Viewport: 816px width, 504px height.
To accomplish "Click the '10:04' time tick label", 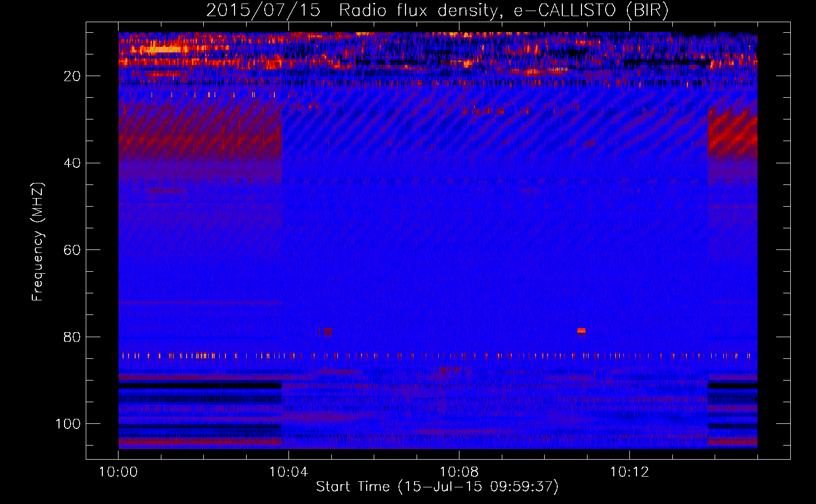I will point(288,472).
